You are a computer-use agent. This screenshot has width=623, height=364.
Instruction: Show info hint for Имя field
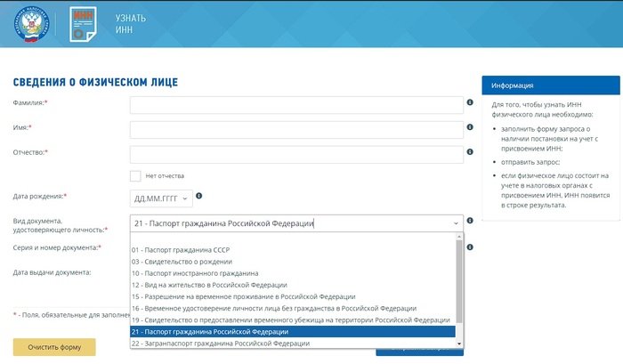[x=470, y=127]
